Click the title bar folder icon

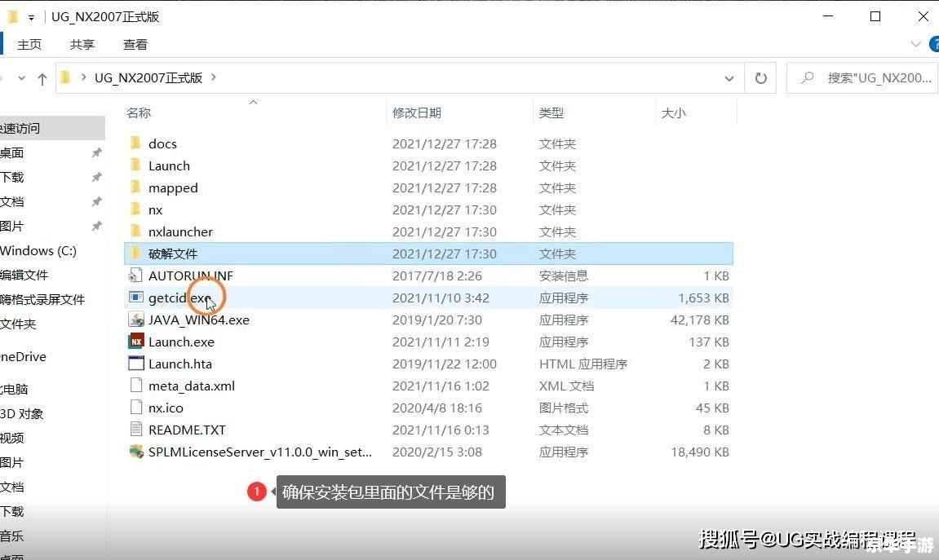click(12, 17)
